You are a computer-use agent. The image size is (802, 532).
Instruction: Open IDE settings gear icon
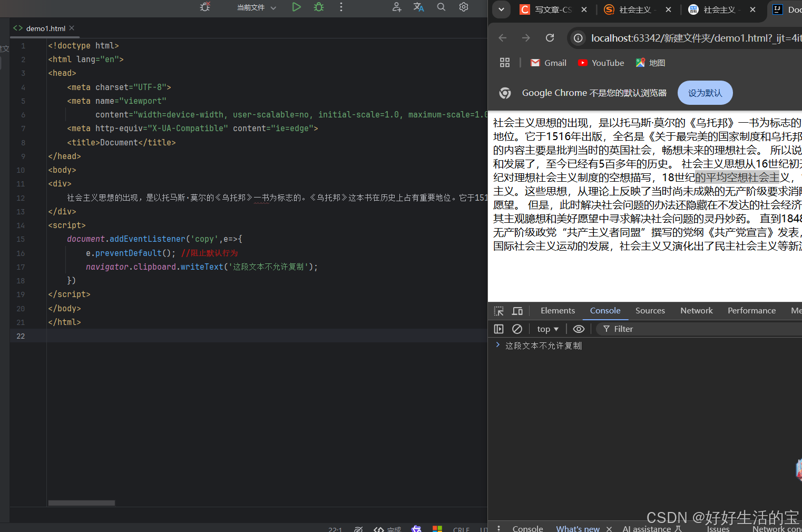(464, 7)
